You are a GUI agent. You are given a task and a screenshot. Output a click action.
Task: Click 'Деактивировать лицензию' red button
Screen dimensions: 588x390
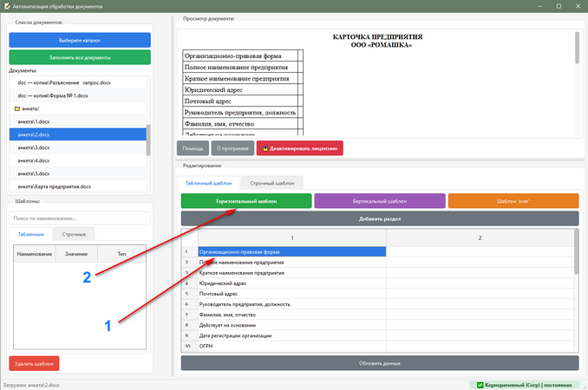click(299, 148)
